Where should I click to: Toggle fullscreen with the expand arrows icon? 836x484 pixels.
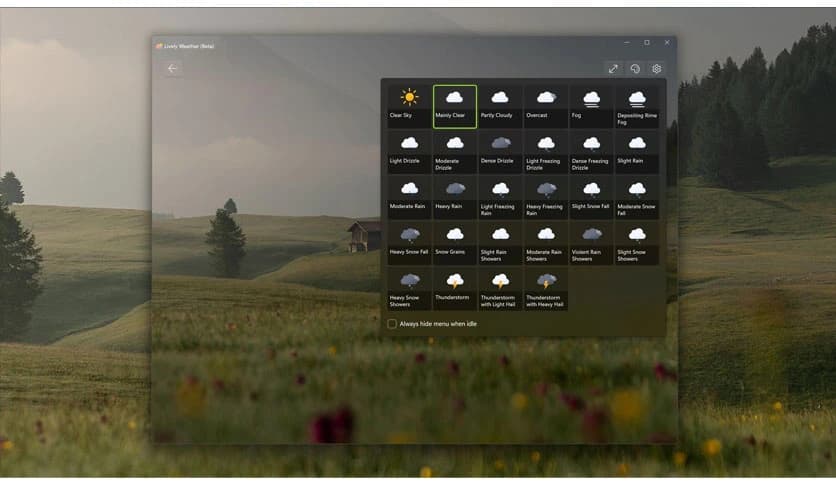click(x=613, y=69)
